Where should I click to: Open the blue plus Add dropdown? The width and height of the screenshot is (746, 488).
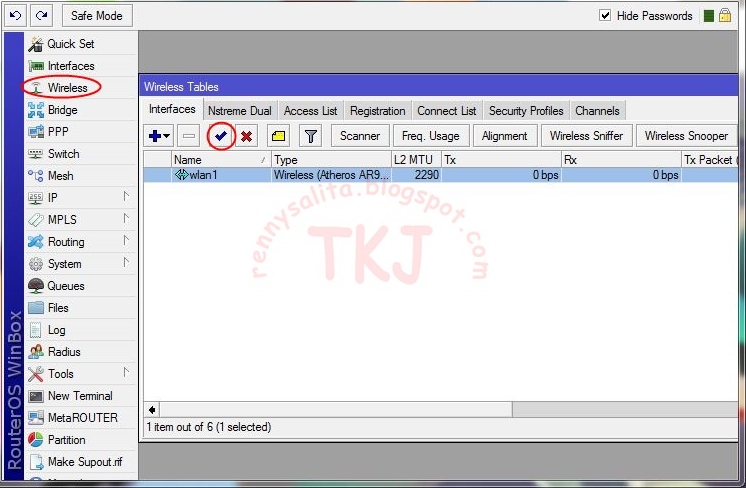pos(159,136)
